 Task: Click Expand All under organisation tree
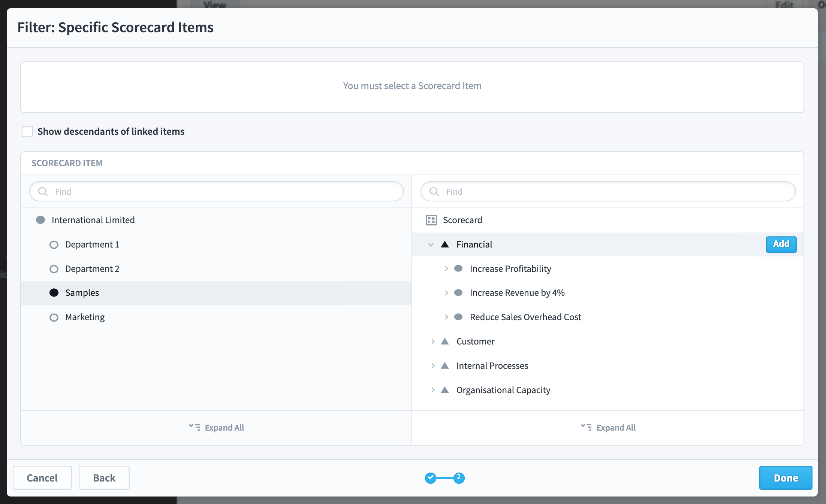point(216,428)
